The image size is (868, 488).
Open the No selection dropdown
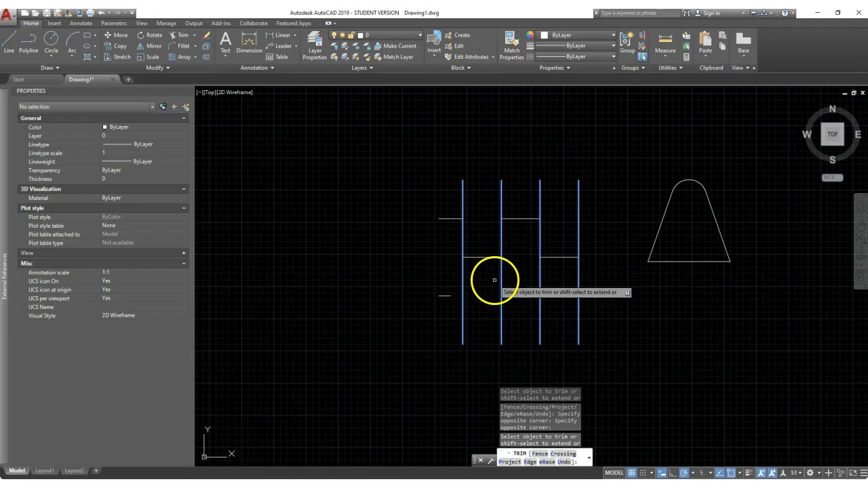click(x=87, y=106)
